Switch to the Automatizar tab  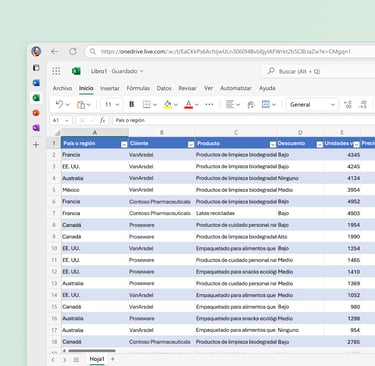coord(236,88)
